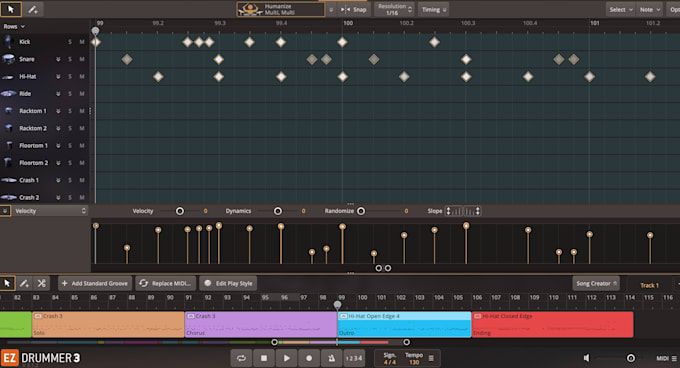680x368 pixels.
Task: Click the Kick drum instrument icon
Action: tap(8, 42)
